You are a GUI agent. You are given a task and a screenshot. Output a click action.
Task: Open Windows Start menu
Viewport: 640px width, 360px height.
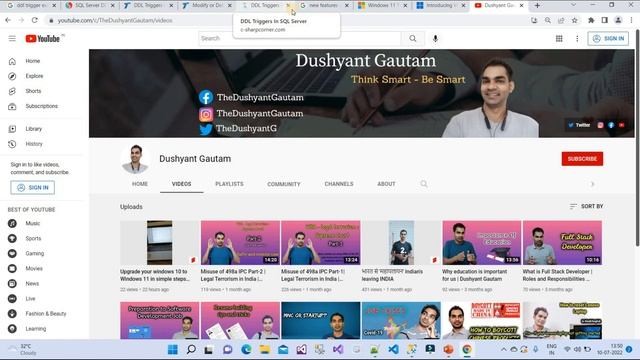click(173, 349)
